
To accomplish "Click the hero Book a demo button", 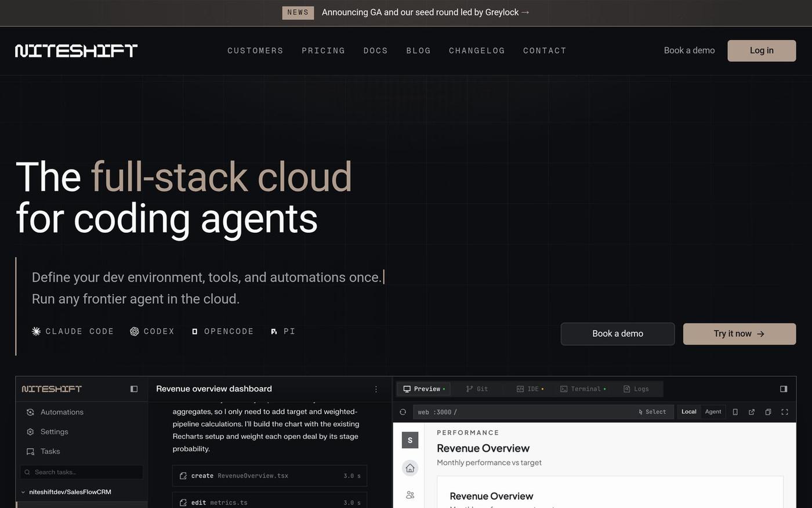I will [618, 334].
